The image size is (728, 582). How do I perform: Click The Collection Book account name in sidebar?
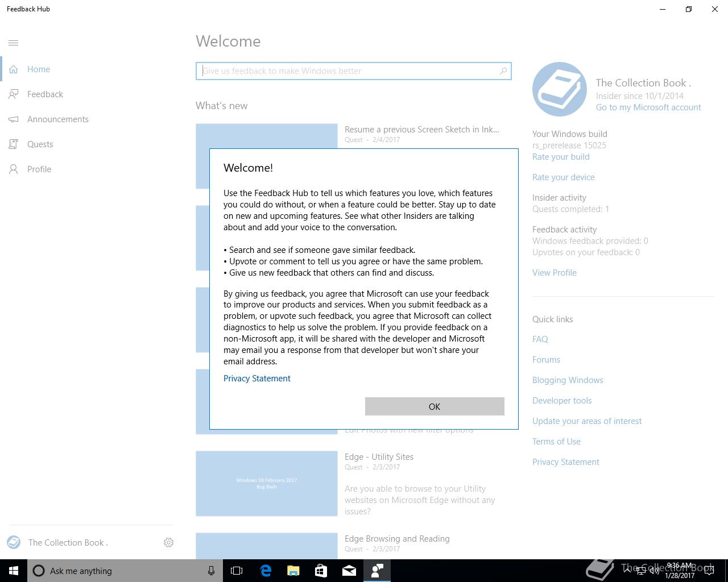(x=68, y=543)
